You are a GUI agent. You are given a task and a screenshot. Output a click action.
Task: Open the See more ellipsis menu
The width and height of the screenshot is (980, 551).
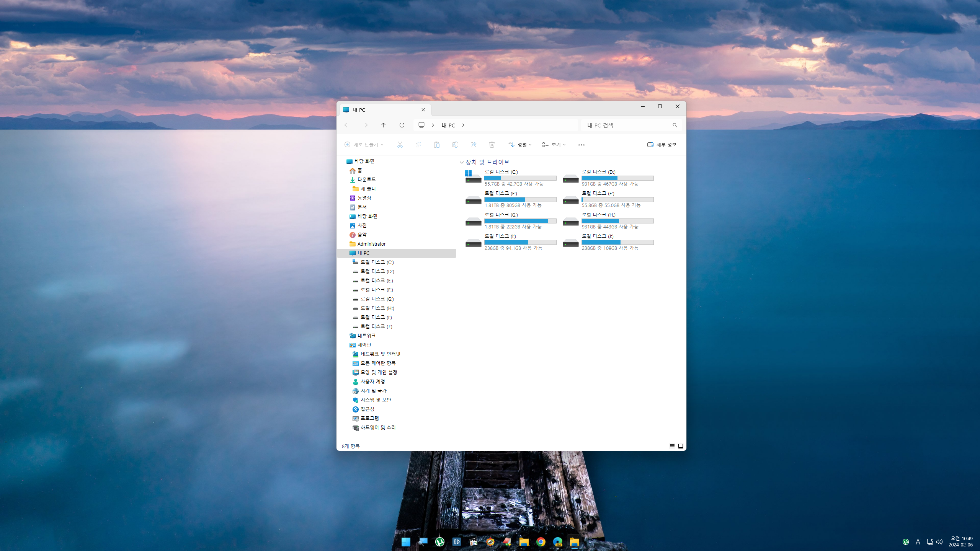click(581, 145)
